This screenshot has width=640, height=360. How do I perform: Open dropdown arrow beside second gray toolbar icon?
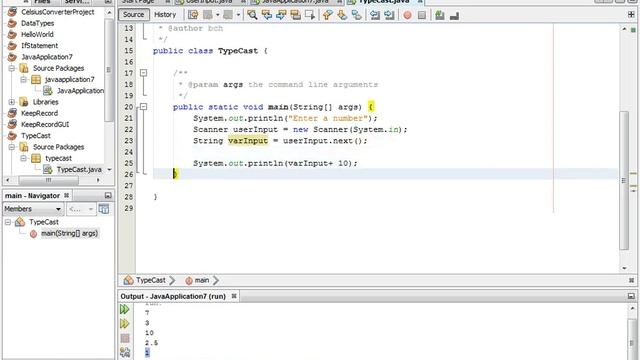(238, 15)
